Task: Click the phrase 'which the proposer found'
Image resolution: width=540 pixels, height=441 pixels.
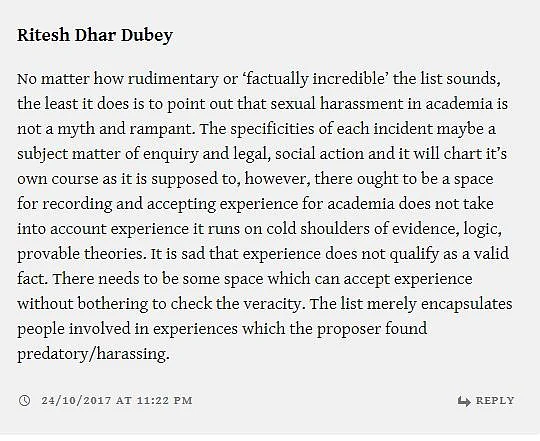Action: tap(334, 329)
